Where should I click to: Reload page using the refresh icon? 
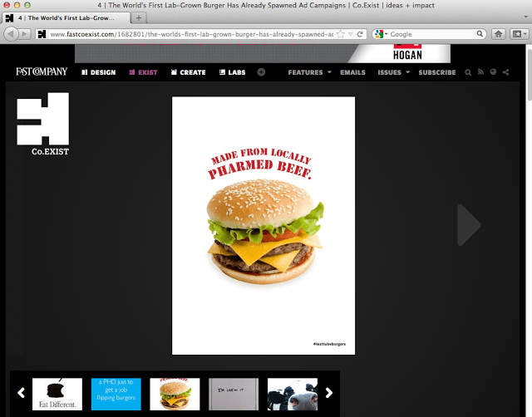point(359,34)
